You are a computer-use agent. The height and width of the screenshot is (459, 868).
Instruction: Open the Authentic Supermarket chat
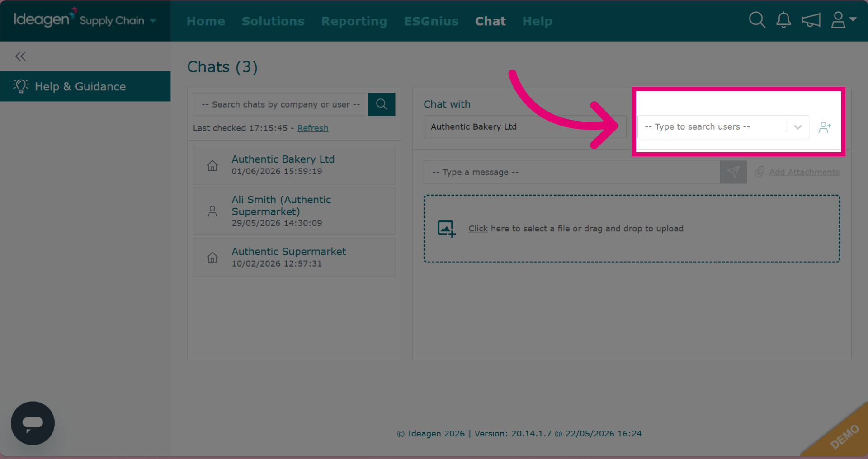(294, 258)
